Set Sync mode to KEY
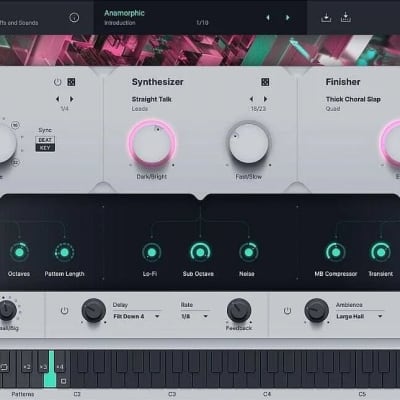 [x=45, y=148]
